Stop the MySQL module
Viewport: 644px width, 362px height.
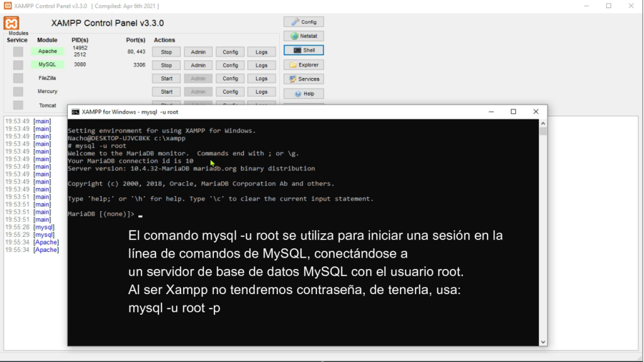click(165, 64)
